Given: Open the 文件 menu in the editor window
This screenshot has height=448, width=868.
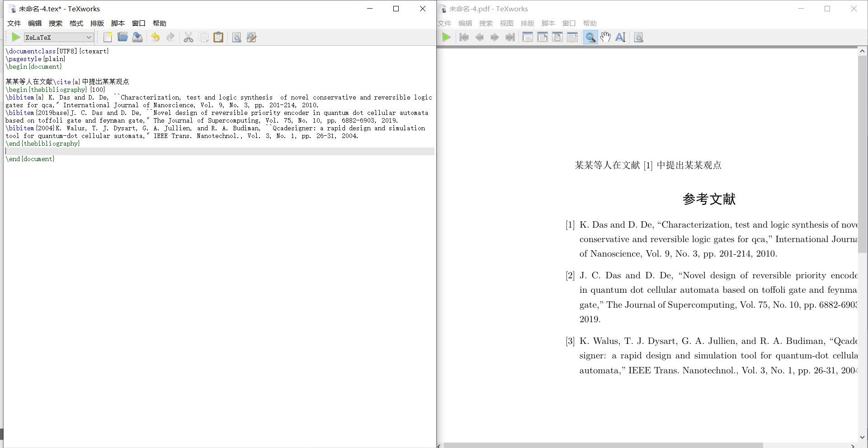Looking at the screenshot, I should click(14, 24).
